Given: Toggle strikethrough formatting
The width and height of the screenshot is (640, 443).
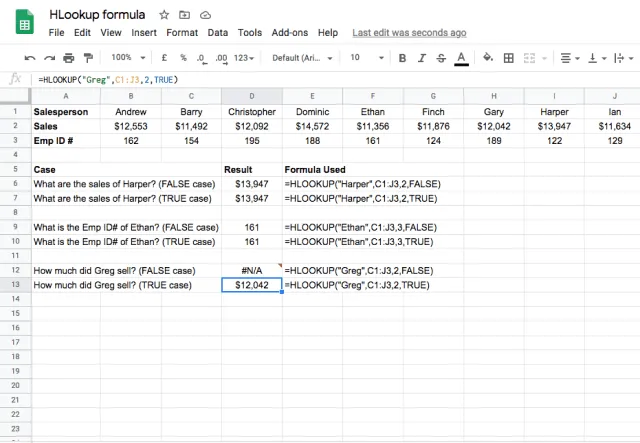Looking at the screenshot, I should [x=441, y=58].
